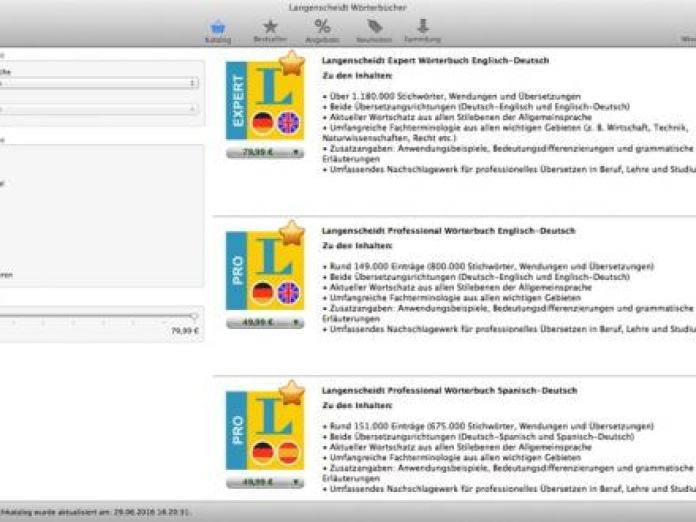Click 'Zu den Inhalten' under Expert Wörterbuch

[357, 76]
